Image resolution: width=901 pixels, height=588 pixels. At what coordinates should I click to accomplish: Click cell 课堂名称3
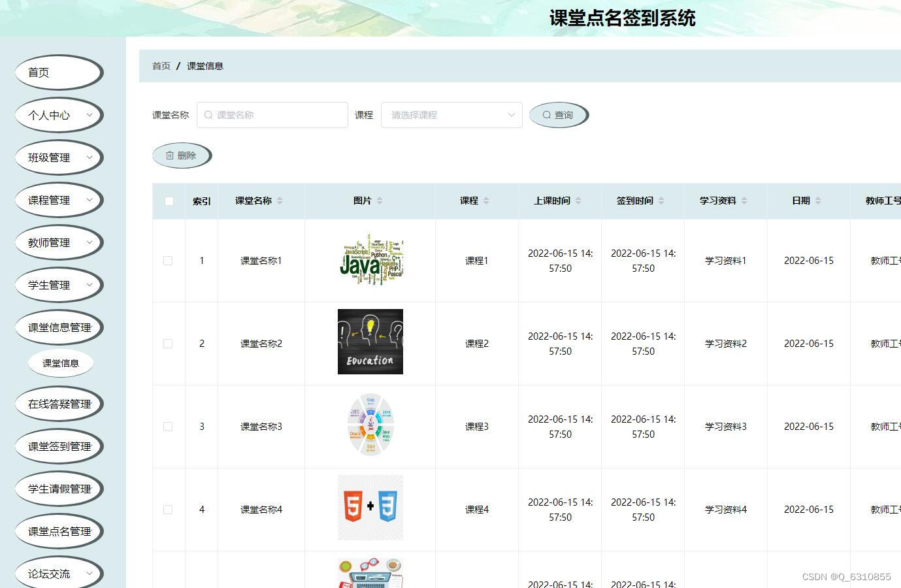(x=261, y=427)
